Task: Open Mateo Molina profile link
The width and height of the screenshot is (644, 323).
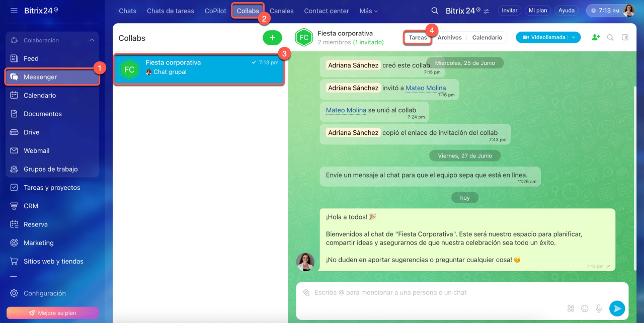Action: [x=425, y=88]
